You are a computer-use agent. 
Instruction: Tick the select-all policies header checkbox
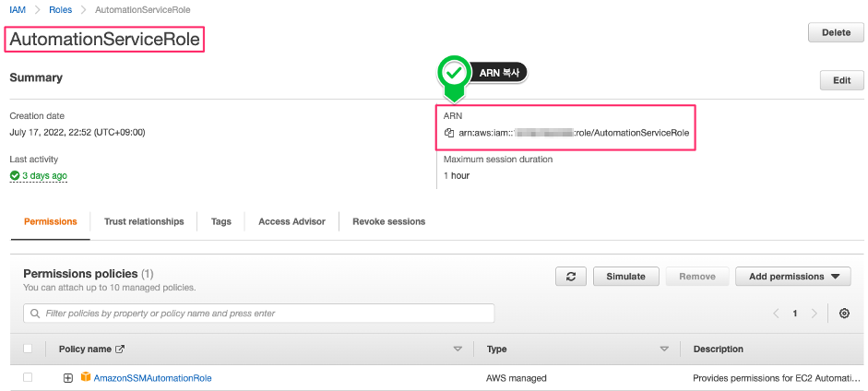point(28,349)
